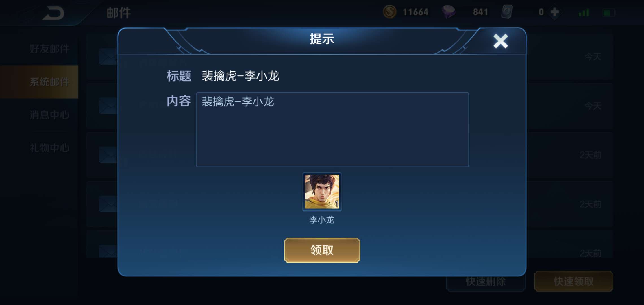Viewport: 644px width, 305px height.
Task: Tap the plus icon to add vouchers
Action: pyautogui.click(x=555, y=12)
